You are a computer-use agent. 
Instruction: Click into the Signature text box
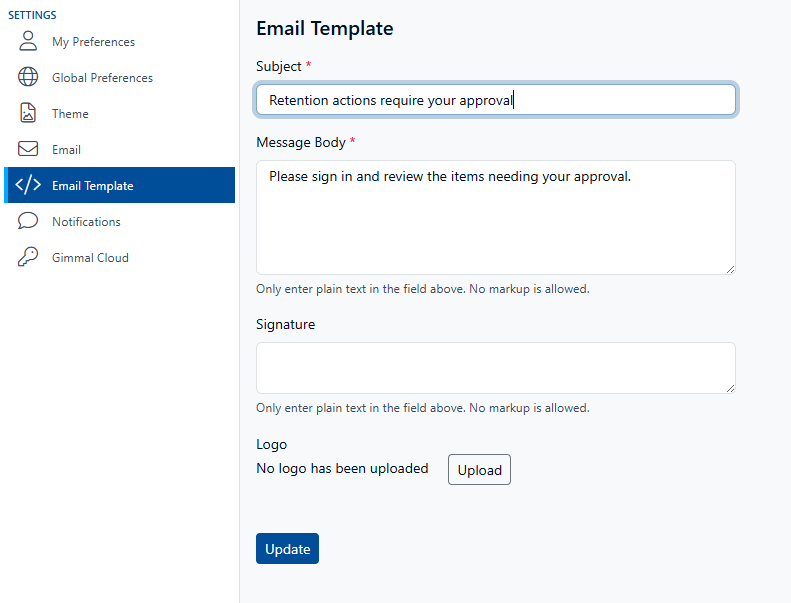tap(495, 368)
